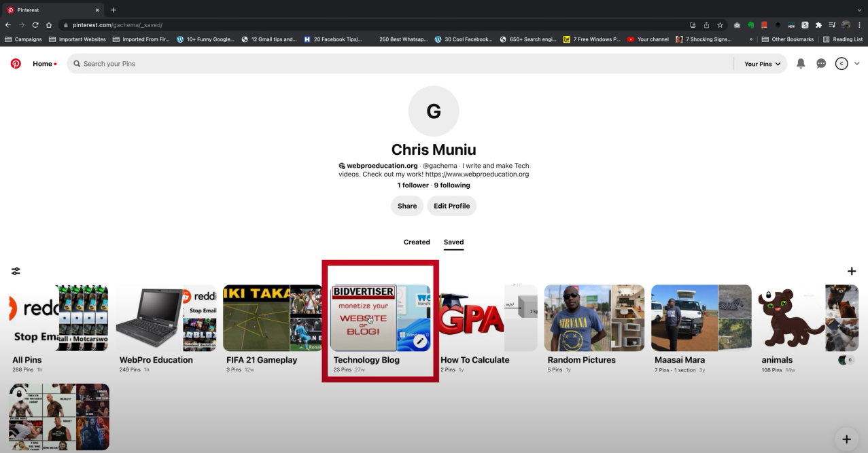Click the Pinterest logo icon
Viewport: 868px width, 453px height.
pos(16,64)
